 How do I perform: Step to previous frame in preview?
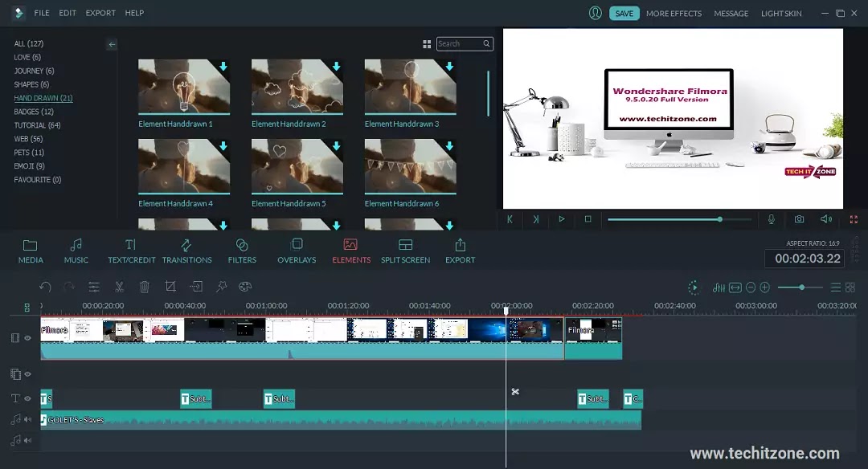510,219
